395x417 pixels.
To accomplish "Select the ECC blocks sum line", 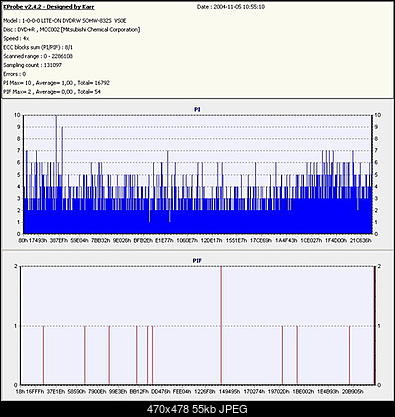I will pyautogui.click(x=38, y=47).
